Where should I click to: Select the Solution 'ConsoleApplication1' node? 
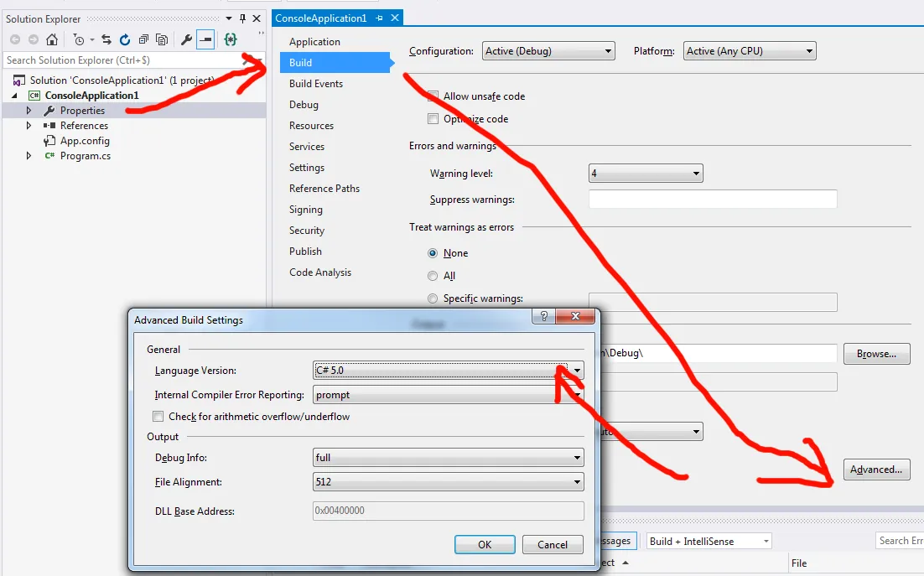click(122, 80)
